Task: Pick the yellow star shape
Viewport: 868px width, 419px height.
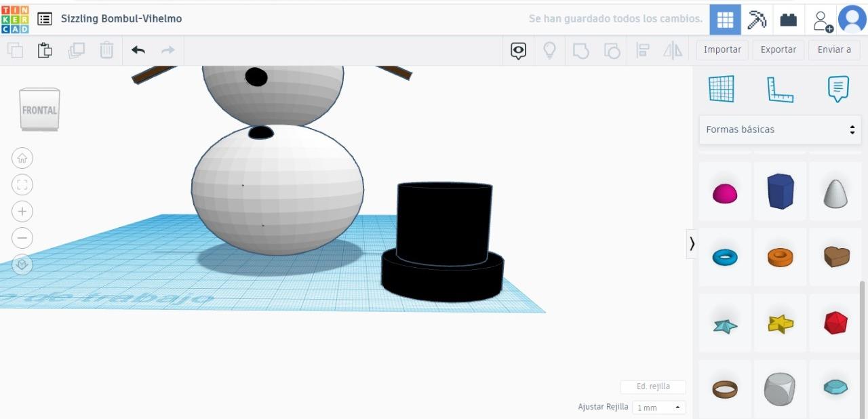Action: 781,324
